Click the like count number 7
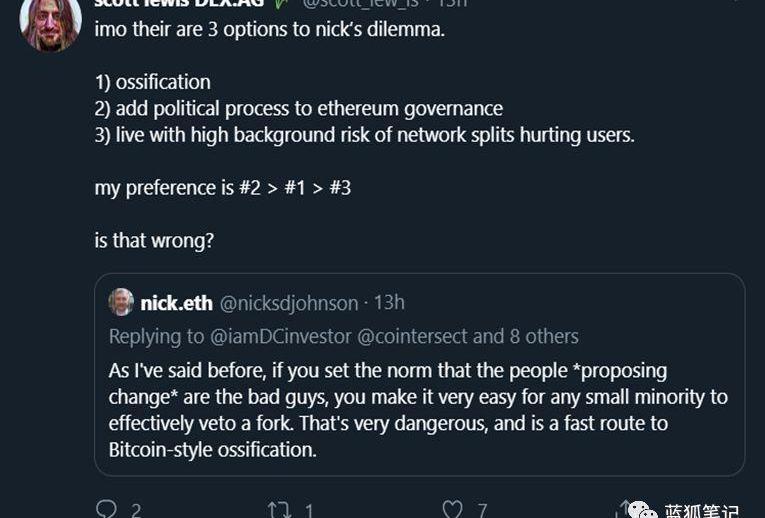Screen dimensions: 765x518 click(482, 511)
